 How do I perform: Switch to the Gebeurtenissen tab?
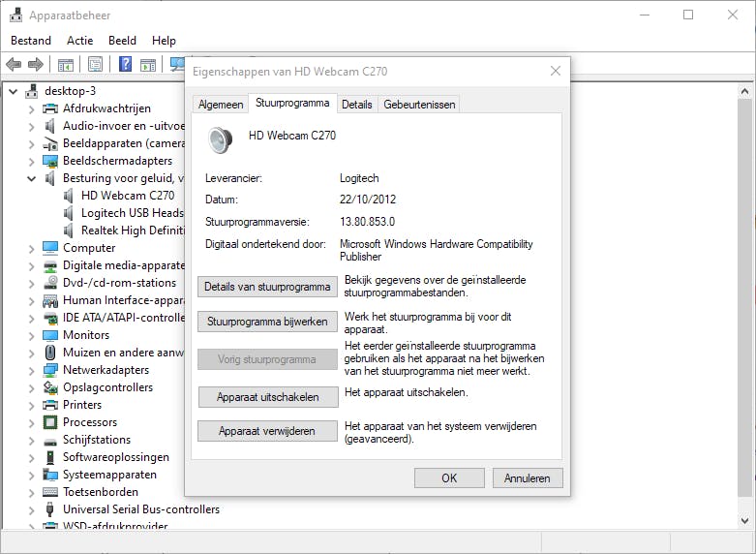tap(419, 105)
